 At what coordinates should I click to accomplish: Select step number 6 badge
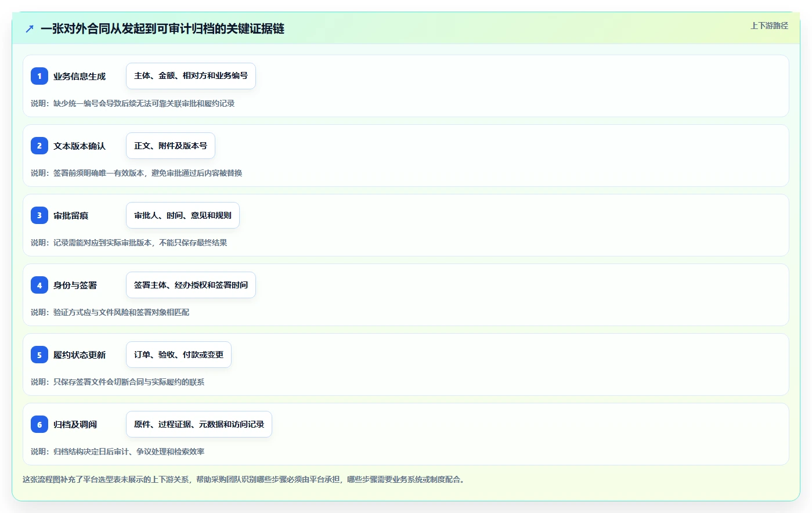tap(39, 424)
